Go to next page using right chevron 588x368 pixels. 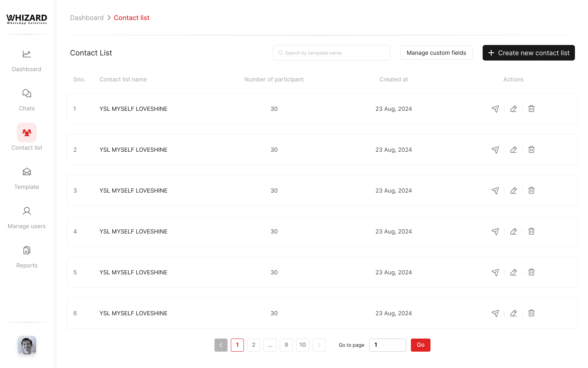coord(319,345)
